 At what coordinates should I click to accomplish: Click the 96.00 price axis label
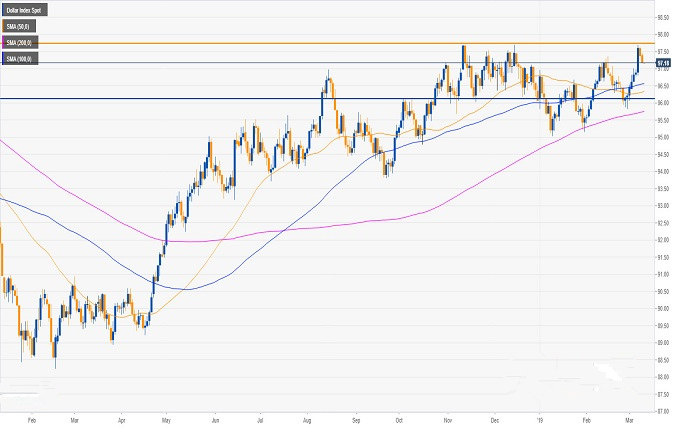(x=663, y=103)
